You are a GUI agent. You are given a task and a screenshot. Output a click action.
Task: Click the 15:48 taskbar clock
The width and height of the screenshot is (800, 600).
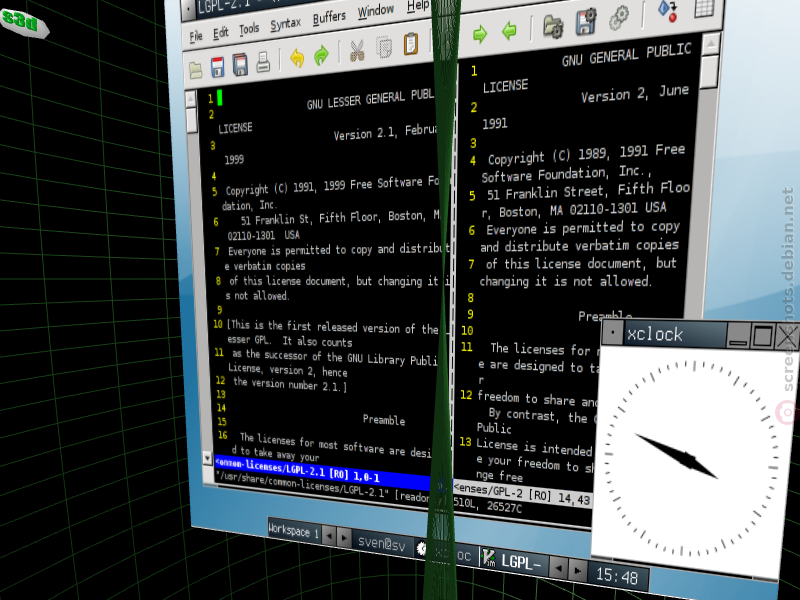tap(617, 576)
